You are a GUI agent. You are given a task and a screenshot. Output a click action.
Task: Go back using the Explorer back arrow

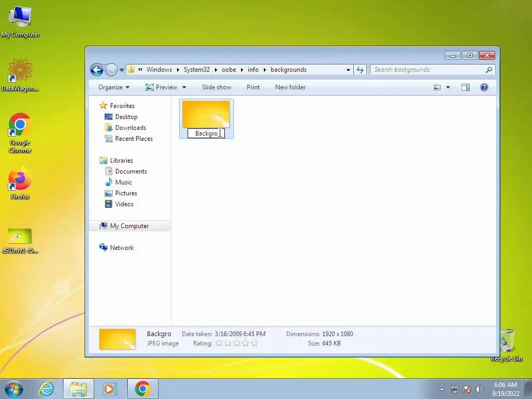point(97,70)
